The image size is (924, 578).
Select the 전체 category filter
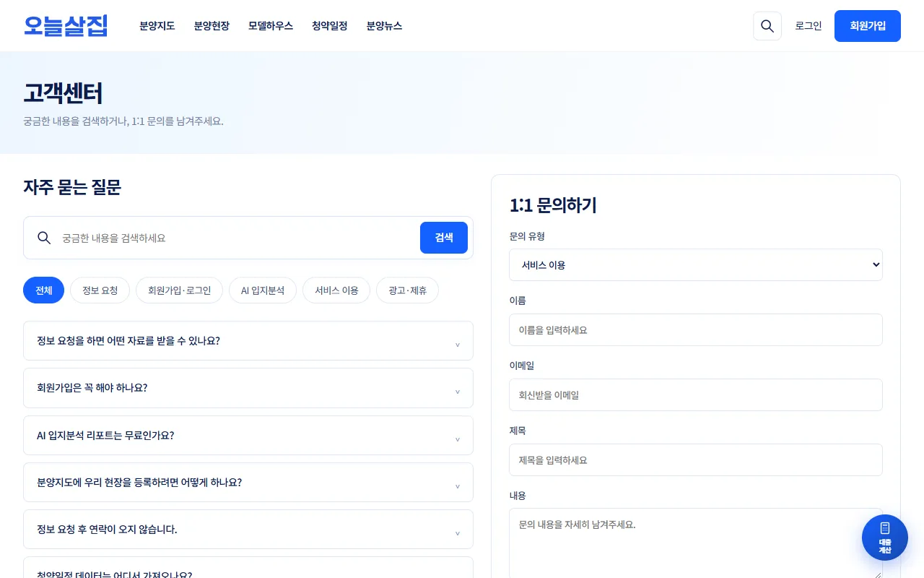(44, 290)
